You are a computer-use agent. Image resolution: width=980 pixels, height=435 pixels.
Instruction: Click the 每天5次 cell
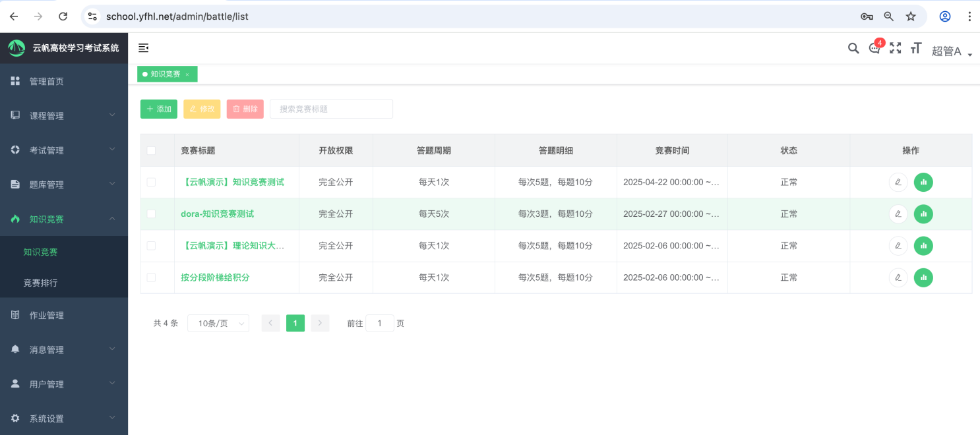pos(434,214)
